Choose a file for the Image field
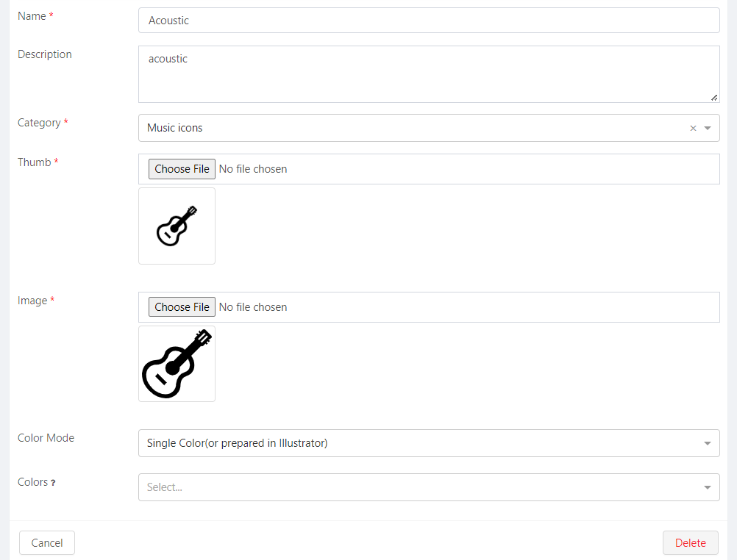Screen dimensions: 737x560 [182, 307]
